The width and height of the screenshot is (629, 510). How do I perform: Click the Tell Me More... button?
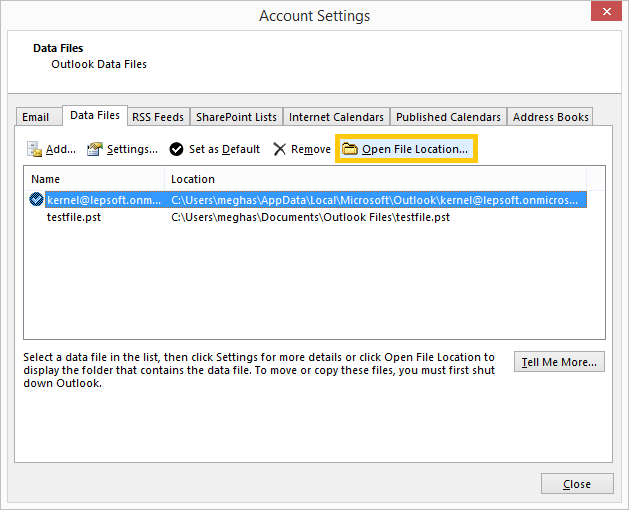coord(559,362)
